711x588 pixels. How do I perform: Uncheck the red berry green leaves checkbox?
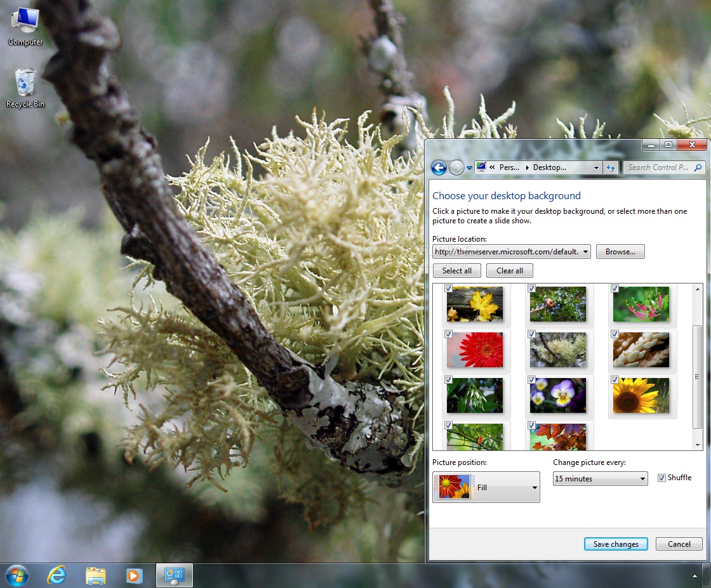pyautogui.click(x=448, y=426)
